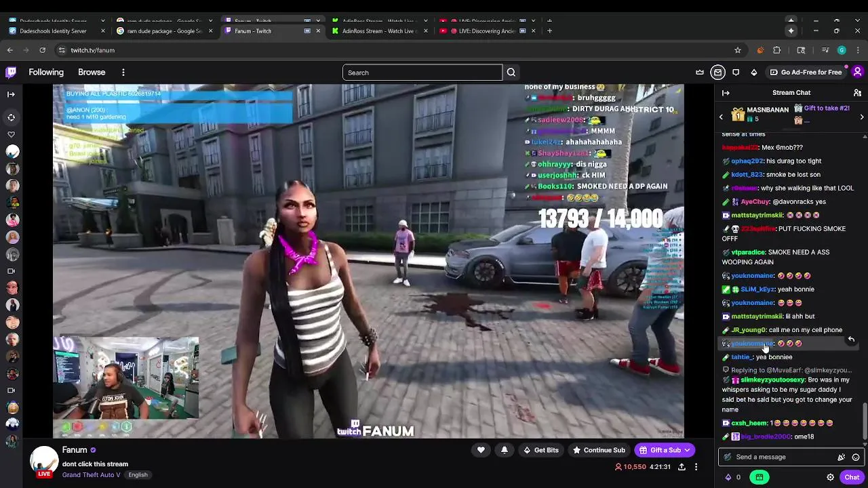The image size is (868, 488).
Task: Click the English language tag
Action: pos(138,475)
